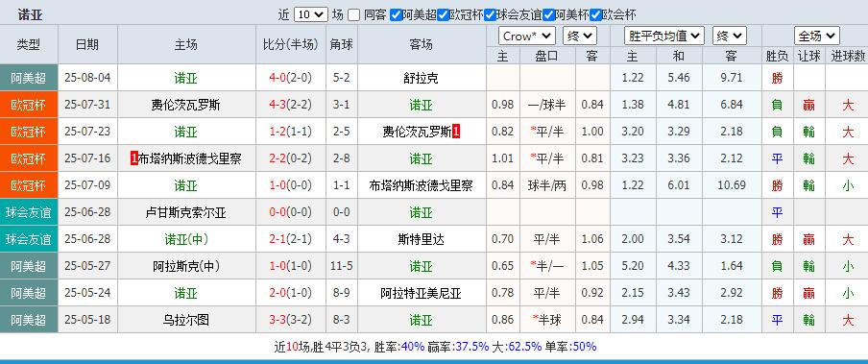
Task: Open the 舒拉克 away team link
Action: 421,78
